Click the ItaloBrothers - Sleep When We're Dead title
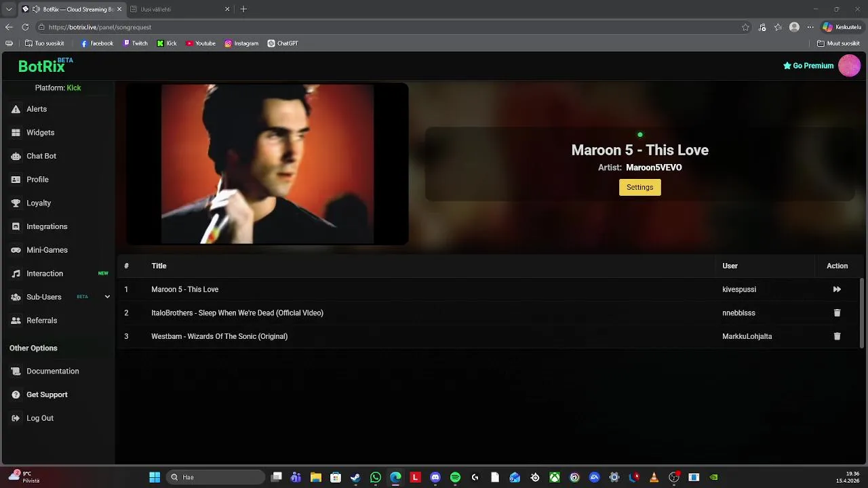The width and height of the screenshot is (868, 488). pos(237,313)
